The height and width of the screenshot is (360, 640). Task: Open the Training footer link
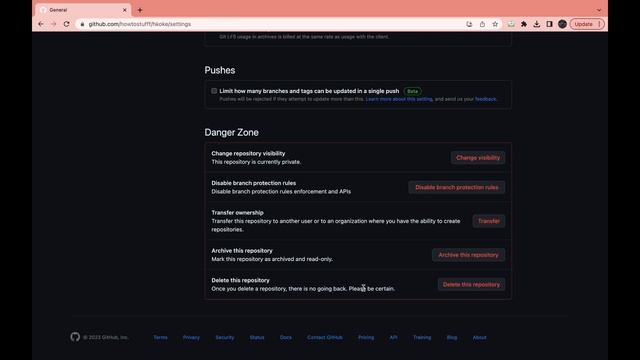coord(422,338)
